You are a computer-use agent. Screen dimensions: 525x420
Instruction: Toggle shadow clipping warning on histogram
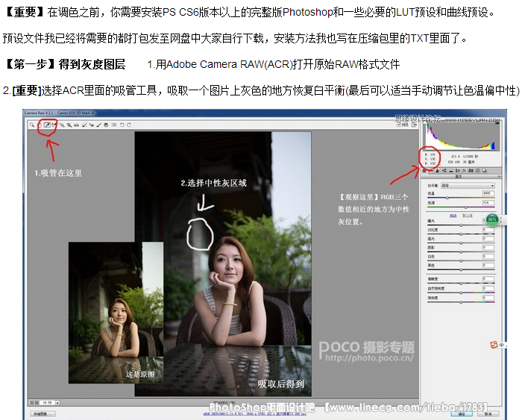click(427, 124)
